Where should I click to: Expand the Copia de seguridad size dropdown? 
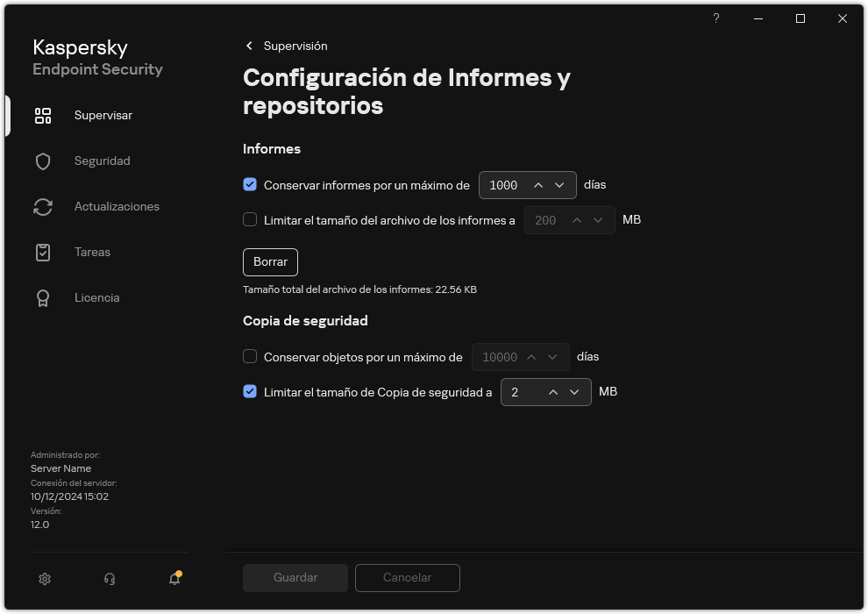tap(575, 392)
